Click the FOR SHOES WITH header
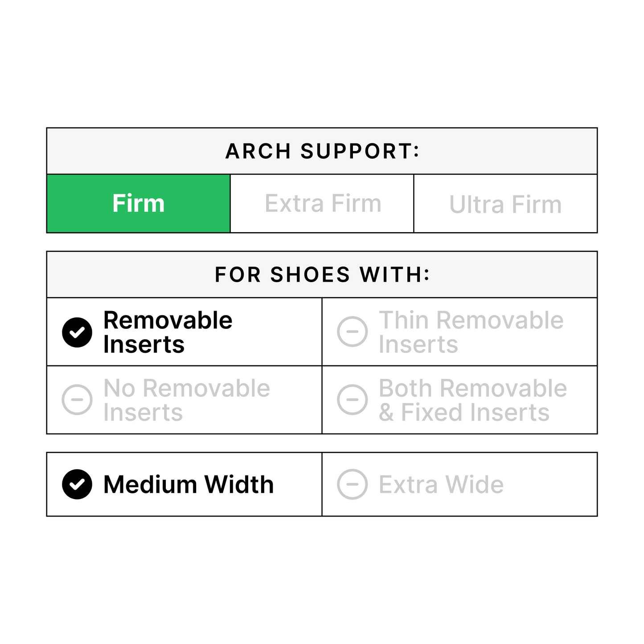This screenshot has width=644, height=644. [x=322, y=275]
